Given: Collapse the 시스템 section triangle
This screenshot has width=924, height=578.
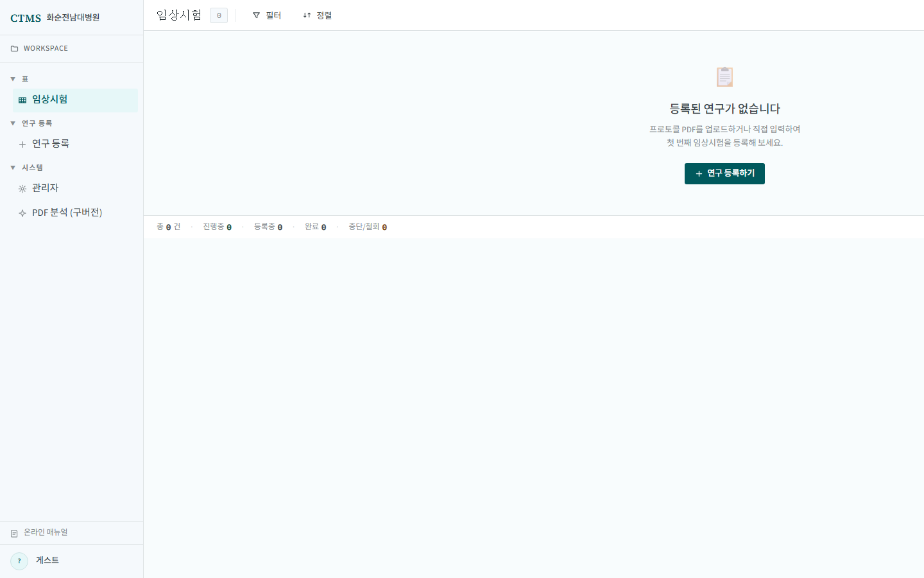Looking at the screenshot, I should [13, 168].
